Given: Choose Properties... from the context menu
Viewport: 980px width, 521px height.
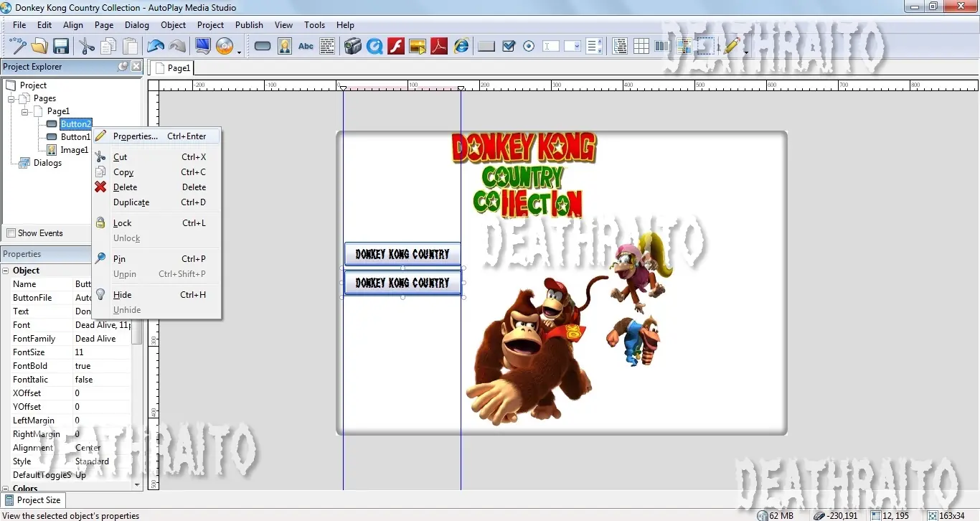Looking at the screenshot, I should [x=156, y=136].
